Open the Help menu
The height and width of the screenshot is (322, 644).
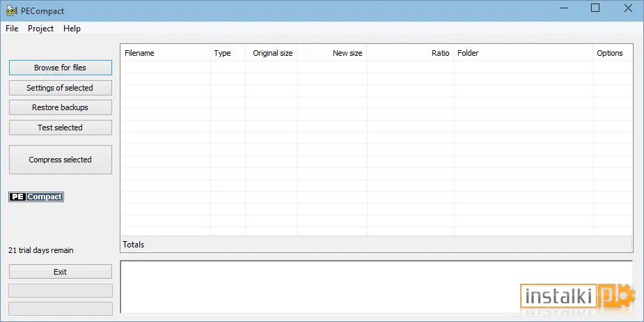click(72, 29)
